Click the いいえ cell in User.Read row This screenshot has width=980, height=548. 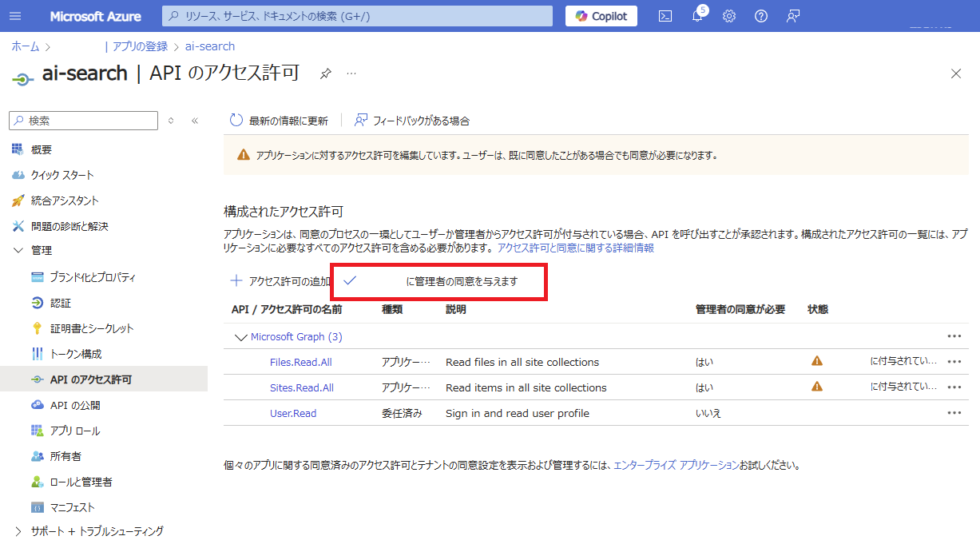point(709,413)
